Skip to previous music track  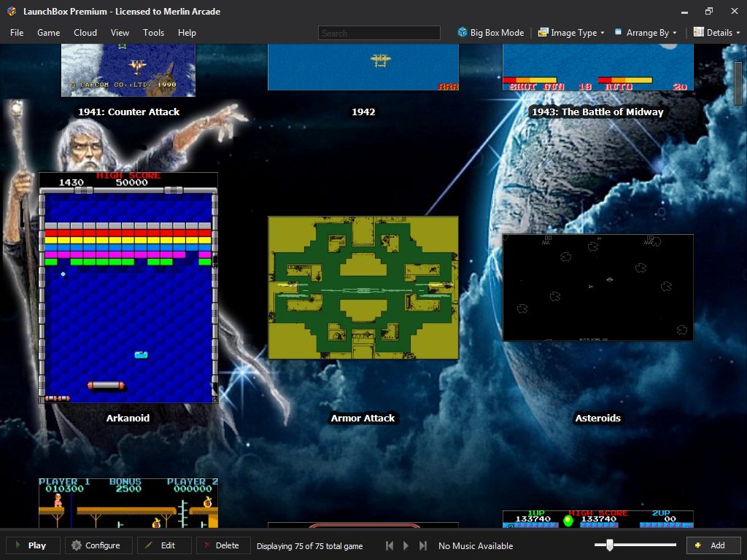[x=390, y=545]
